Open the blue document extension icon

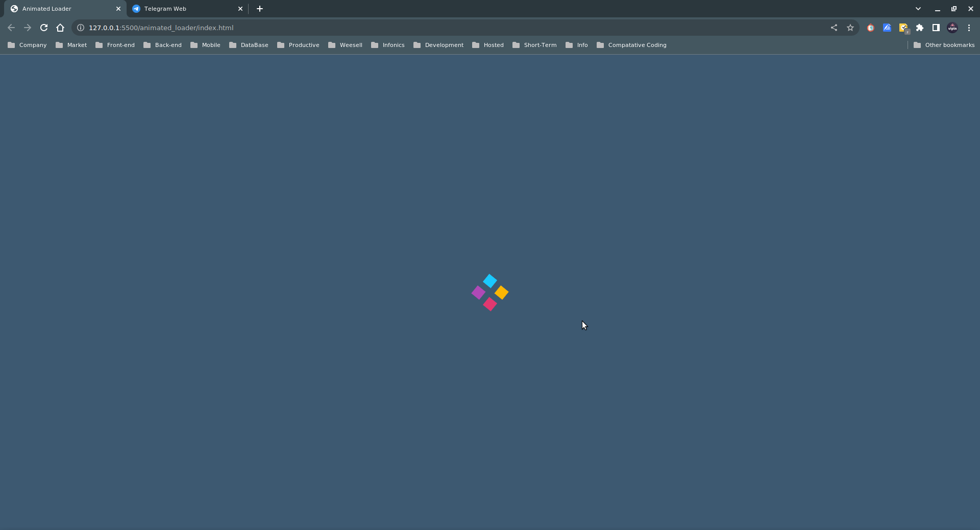click(x=887, y=28)
